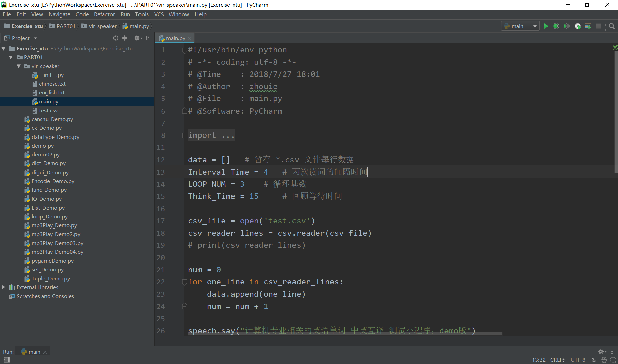
Task: Switch to the main.py editor tab
Action: point(175,38)
